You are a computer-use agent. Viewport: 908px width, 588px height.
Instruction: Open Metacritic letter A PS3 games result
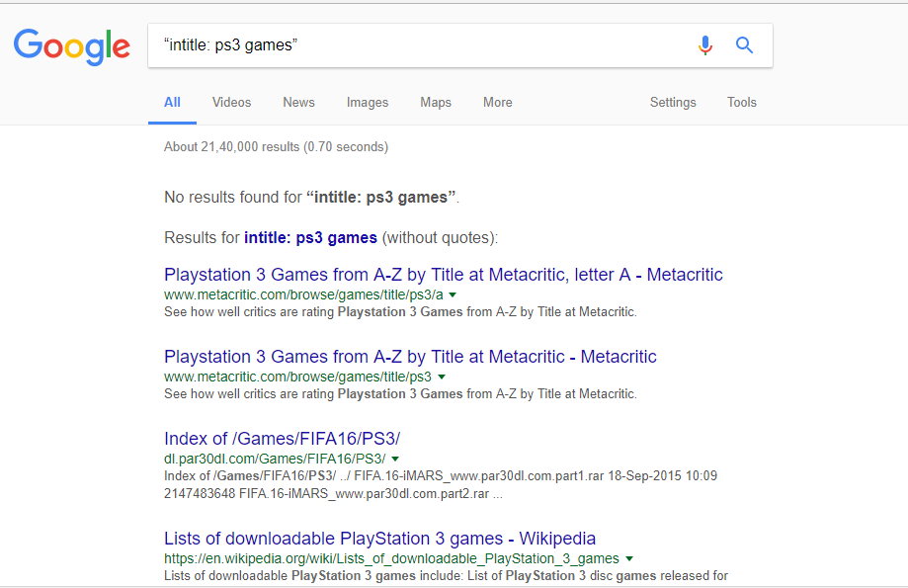pyautogui.click(x=444, y=275)
